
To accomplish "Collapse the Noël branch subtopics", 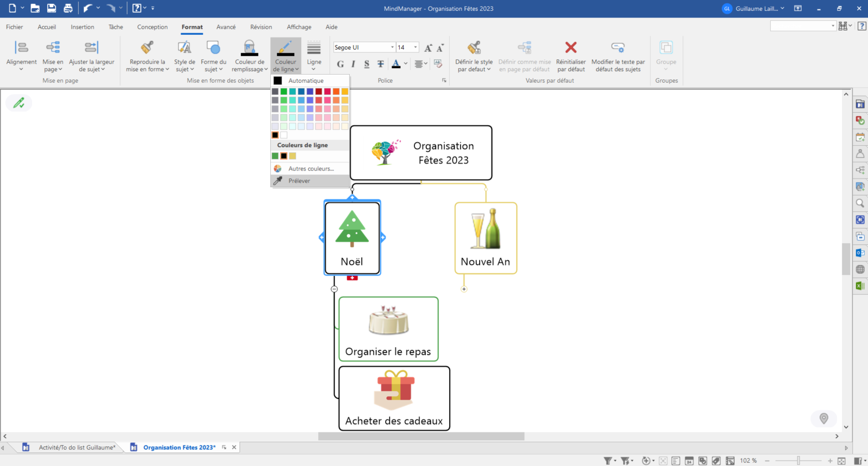I will coord(334,289).
